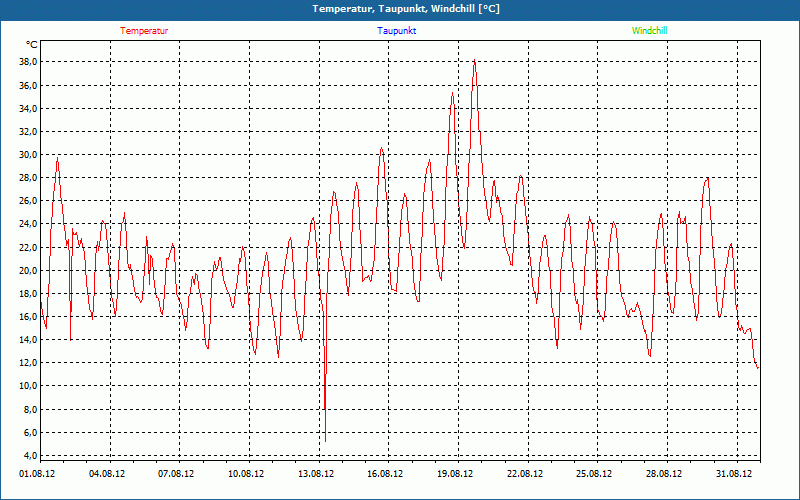Click the blue Taupunkt legend label
The image size is (800, 500).
[397, 31]
